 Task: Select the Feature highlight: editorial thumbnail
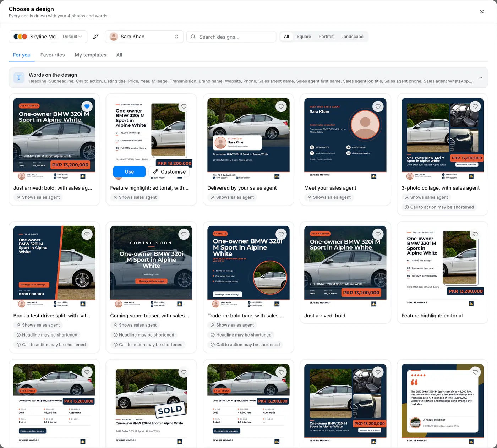pyautogui.click(x=443, y=267)
